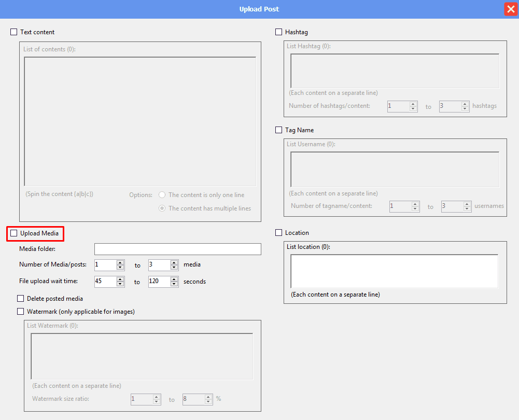The height and width of the screenshot is (420, 519).
Task: Enable the Hashtag checkbox
Action: 279,32
